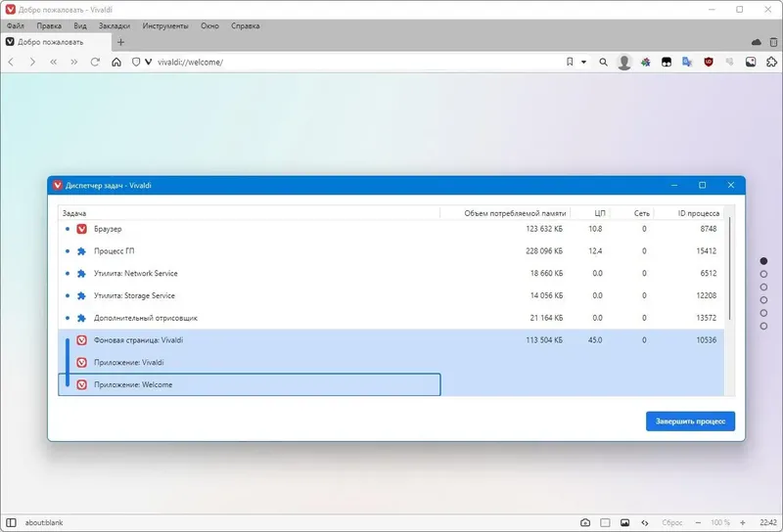Toggle images and animation in status bar

[x=624, y=522]
